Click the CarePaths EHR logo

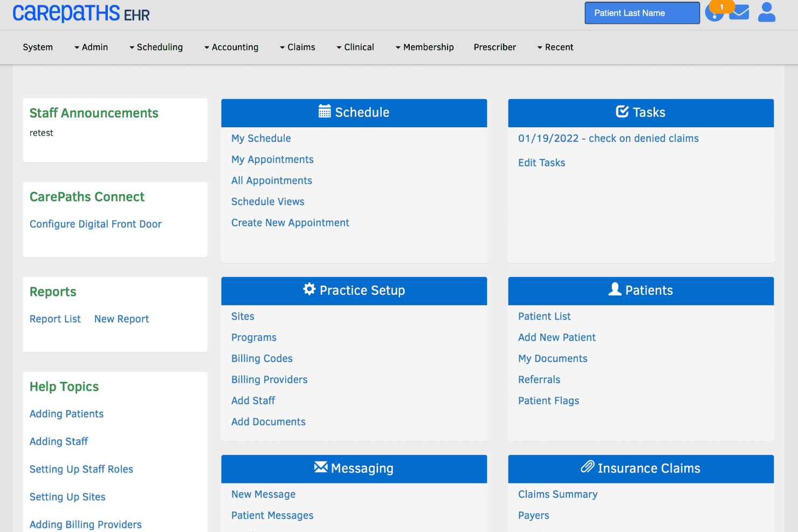[x=81, y=13]
